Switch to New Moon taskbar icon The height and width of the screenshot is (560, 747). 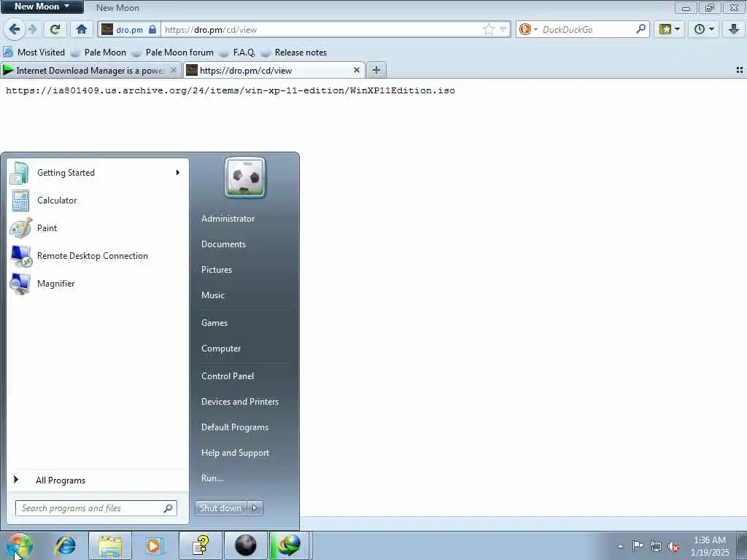click(x=245, y=545)
